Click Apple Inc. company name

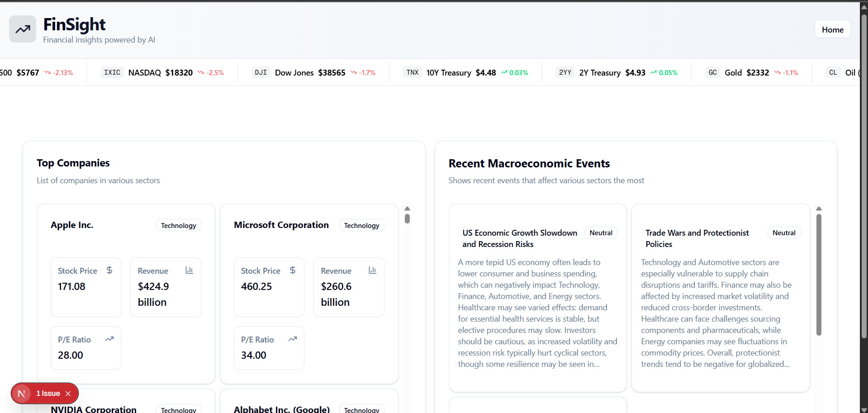tap(72, 225)
